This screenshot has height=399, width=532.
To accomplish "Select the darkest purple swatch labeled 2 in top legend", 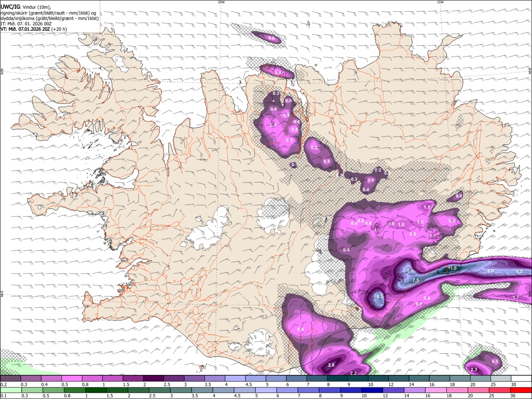I will click(x=153, y=379).
